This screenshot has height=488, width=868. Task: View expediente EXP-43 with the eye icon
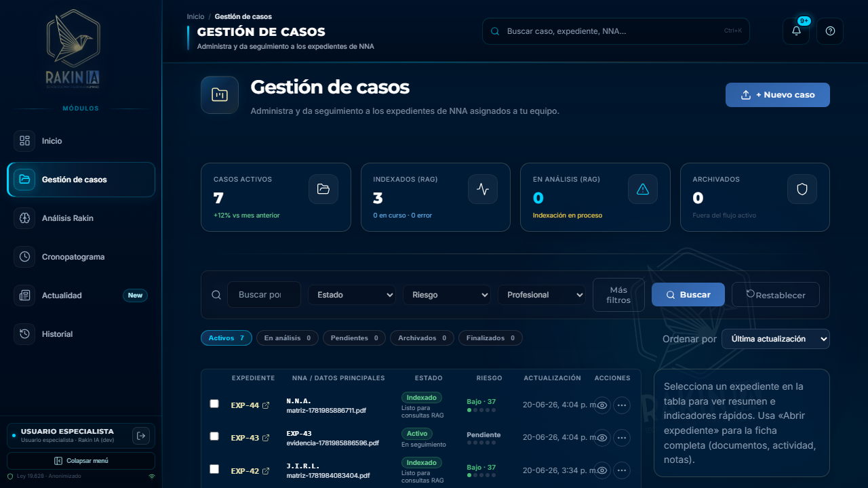[x=601, y=438]
